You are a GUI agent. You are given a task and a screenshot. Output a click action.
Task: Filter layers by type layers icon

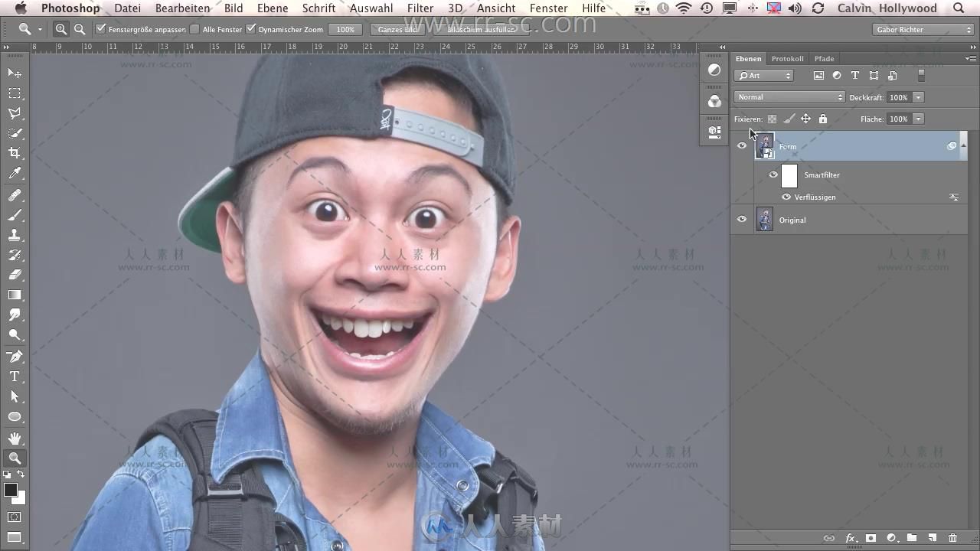click(855, 76)
